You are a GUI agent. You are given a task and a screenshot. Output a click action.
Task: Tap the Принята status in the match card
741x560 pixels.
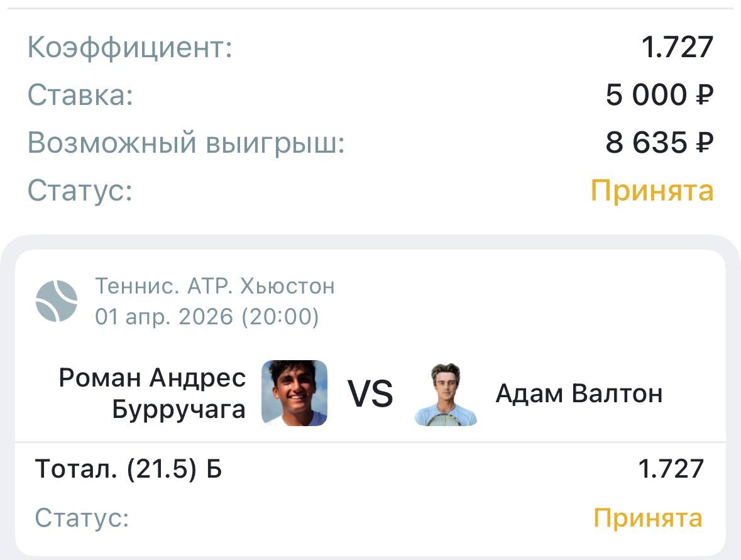(648, 519)
